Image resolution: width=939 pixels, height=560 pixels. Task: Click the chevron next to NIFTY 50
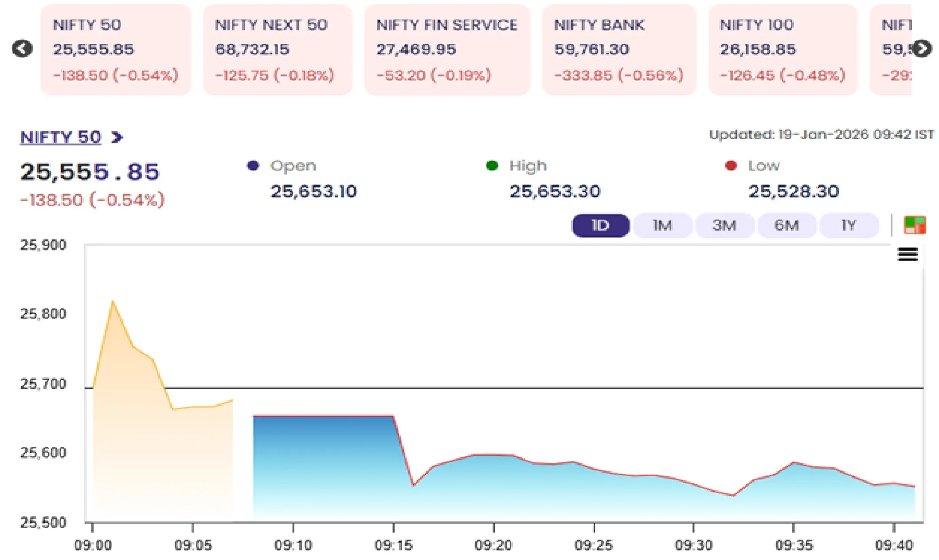pyautogui.click(x=117, y=137)
